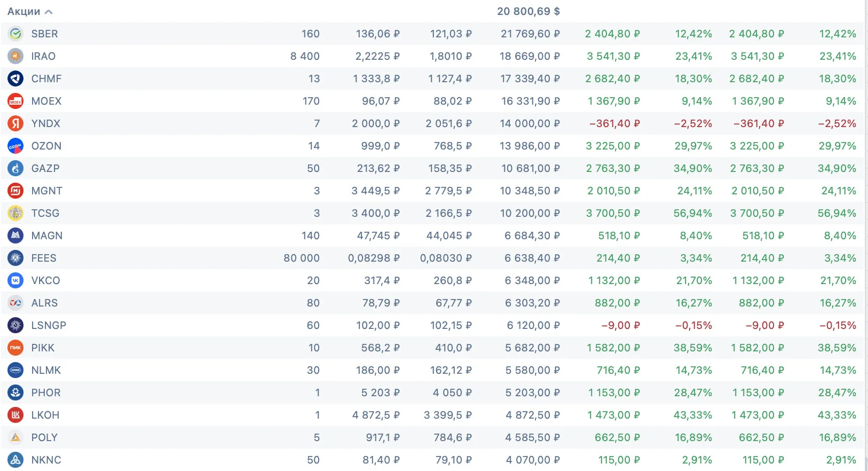
Task: Click TCSG average price 2 166,5 ₽
Action: point(448,213)
